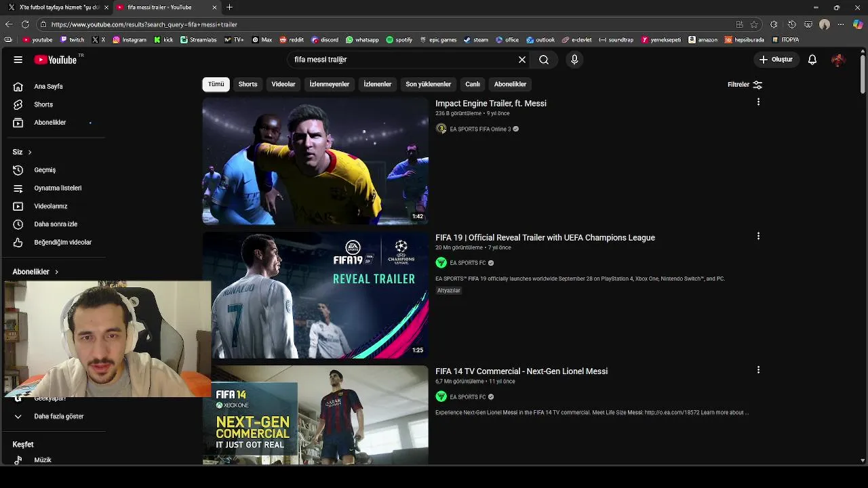868x488 pixels.
Task: Open the YouTube guide hamburger menu
Action: pyautogui.click(x=18, y=60)
